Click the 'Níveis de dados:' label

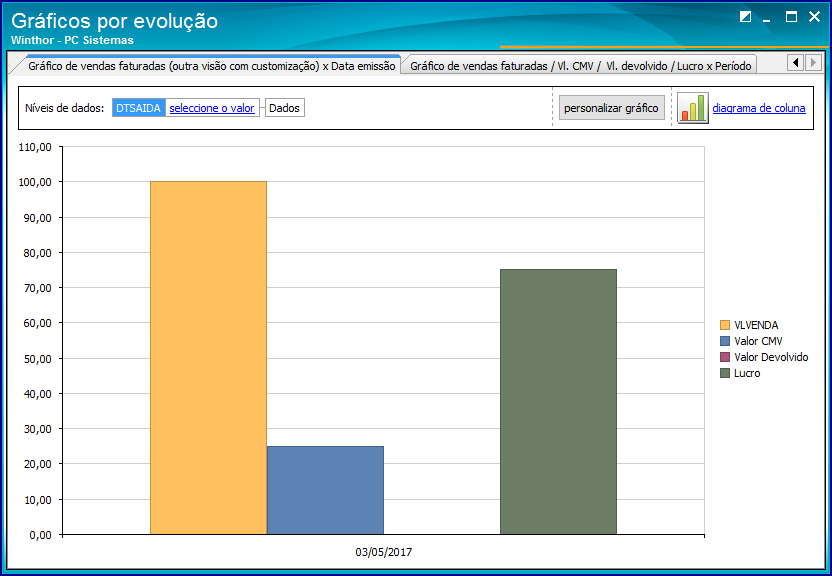tap(65, 108)
